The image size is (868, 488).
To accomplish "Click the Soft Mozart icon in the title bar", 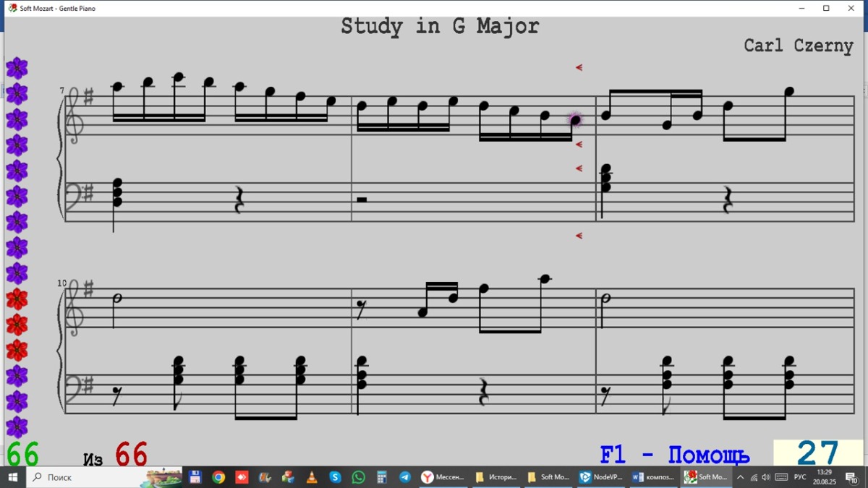I will 12,8.
